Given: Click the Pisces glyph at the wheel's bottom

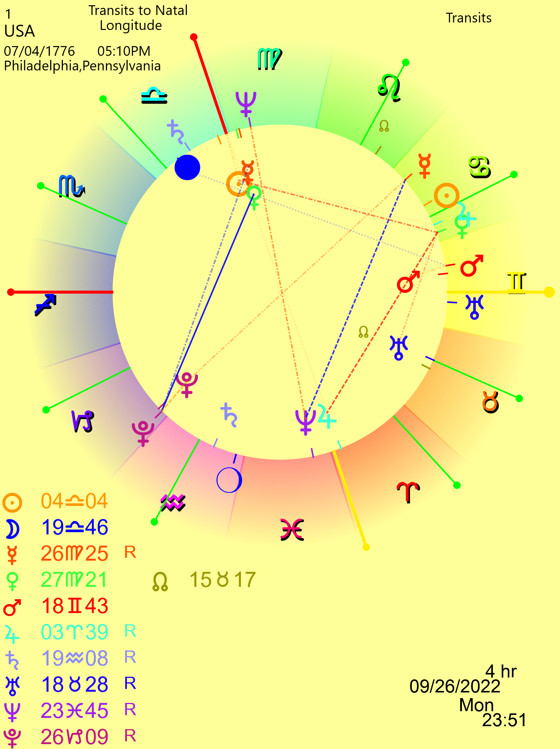Looking at the screenshot, I should [x=292, y=530].
